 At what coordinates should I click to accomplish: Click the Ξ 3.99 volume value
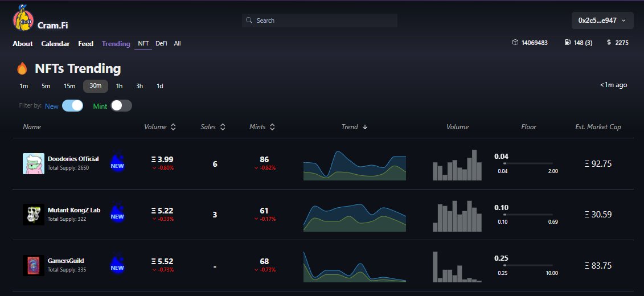tap(162, 160)
